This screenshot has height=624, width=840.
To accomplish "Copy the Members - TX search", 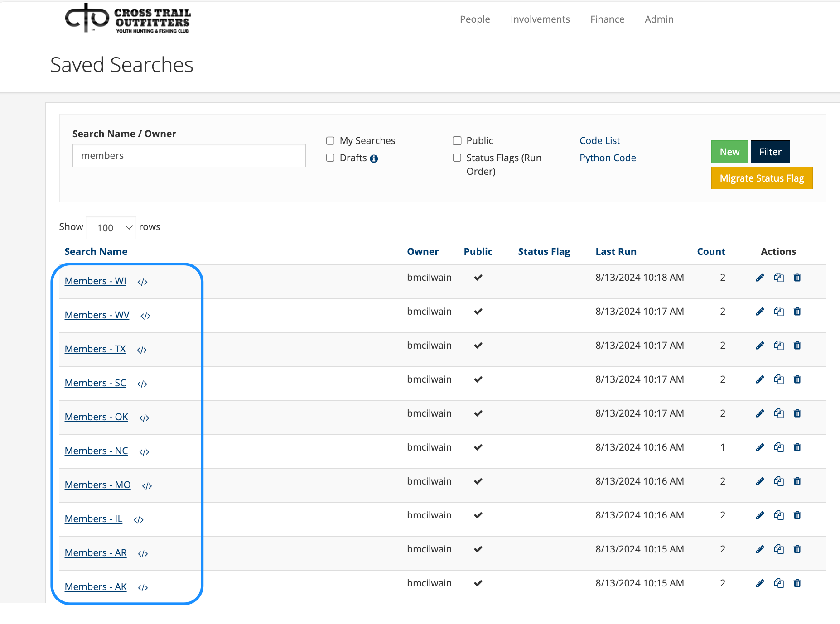I will [x=779, y=346].
